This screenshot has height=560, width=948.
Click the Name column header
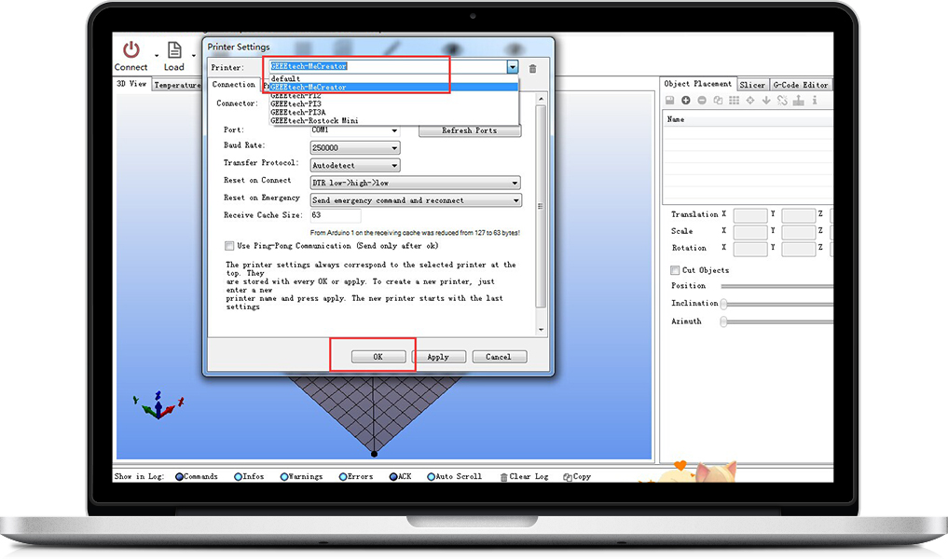[748, 119]
